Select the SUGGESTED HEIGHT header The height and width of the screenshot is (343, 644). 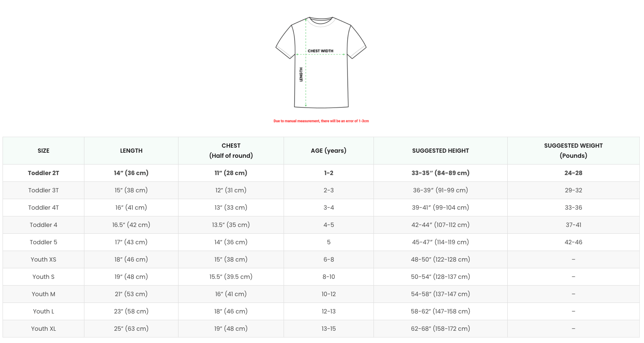click(x=441, y=151)
